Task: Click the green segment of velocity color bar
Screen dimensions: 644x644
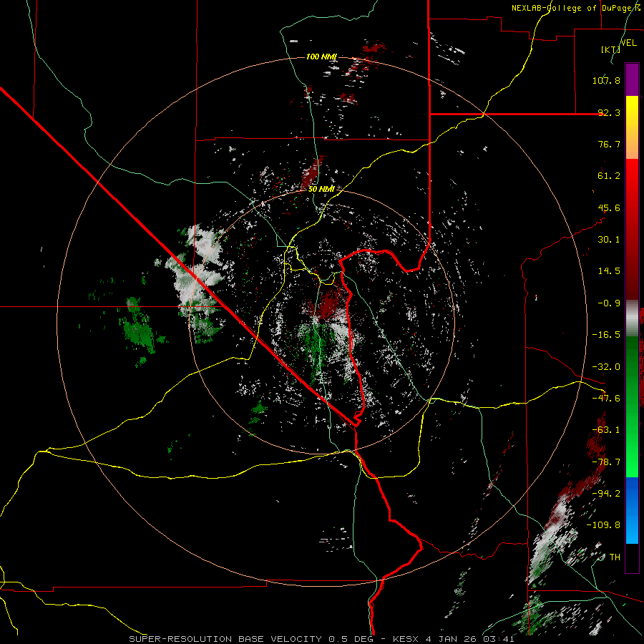Action: 632,406
